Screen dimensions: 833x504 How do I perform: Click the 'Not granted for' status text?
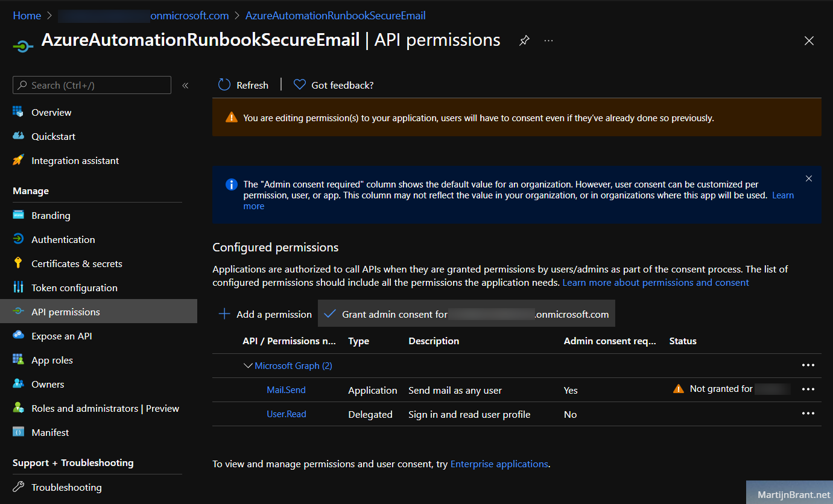(721, 389)
